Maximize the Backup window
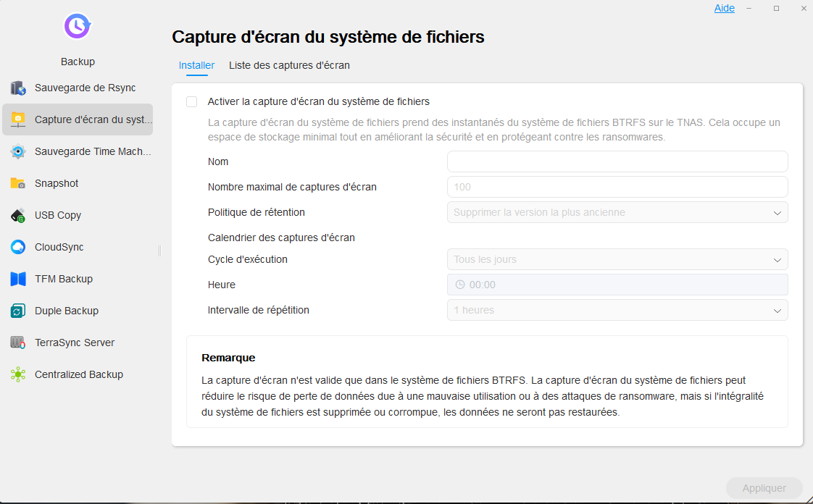This screenshot has height=504, width=813. click(776, 8)
